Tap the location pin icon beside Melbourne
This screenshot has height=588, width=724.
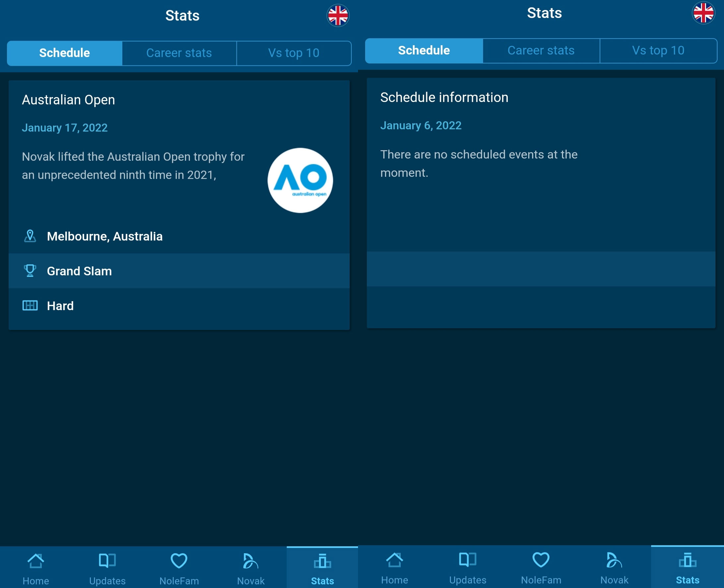(x=30, y=236)
